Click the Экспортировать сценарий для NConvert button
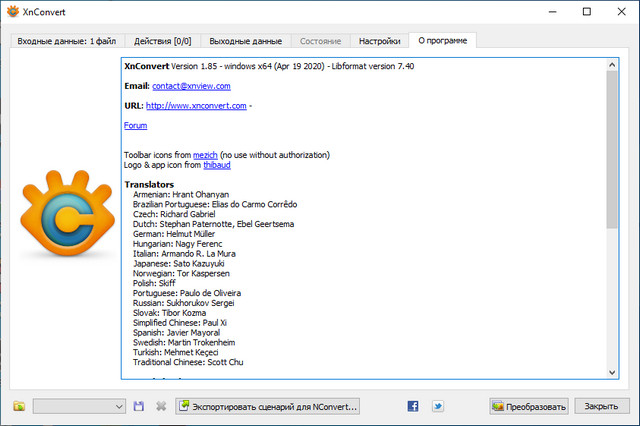640x426 pixels. [267, 406]
